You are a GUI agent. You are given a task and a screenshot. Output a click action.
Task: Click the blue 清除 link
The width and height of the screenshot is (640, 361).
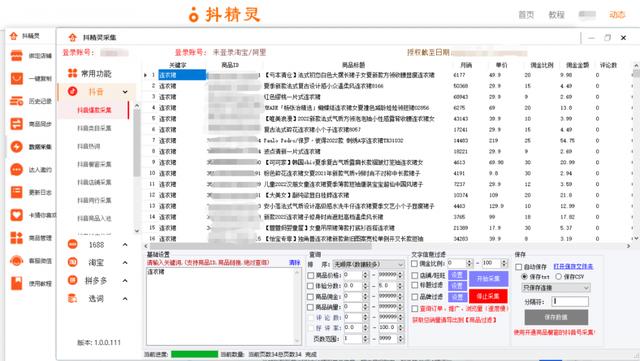click(x=295, y=263)
